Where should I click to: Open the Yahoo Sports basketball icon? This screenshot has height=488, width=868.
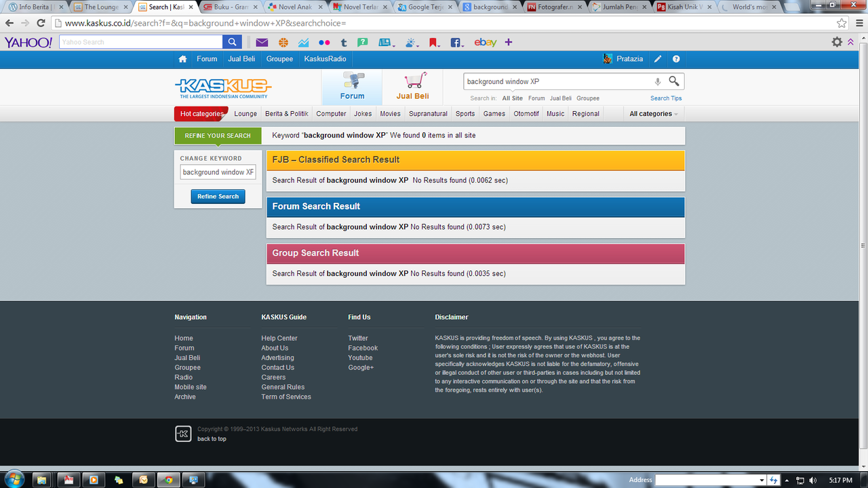click(x=283, y=42)
